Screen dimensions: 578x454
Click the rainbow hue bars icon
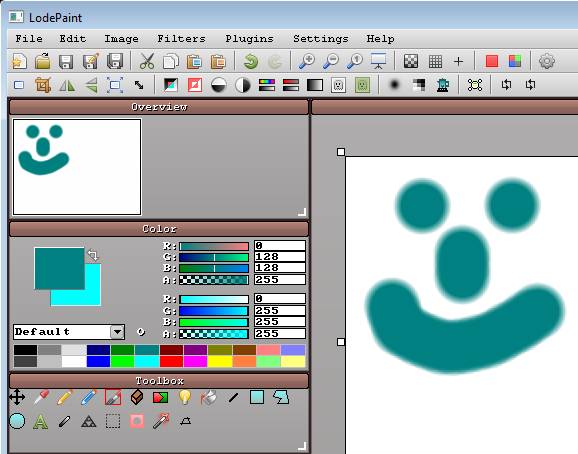(x=267, y=85)
